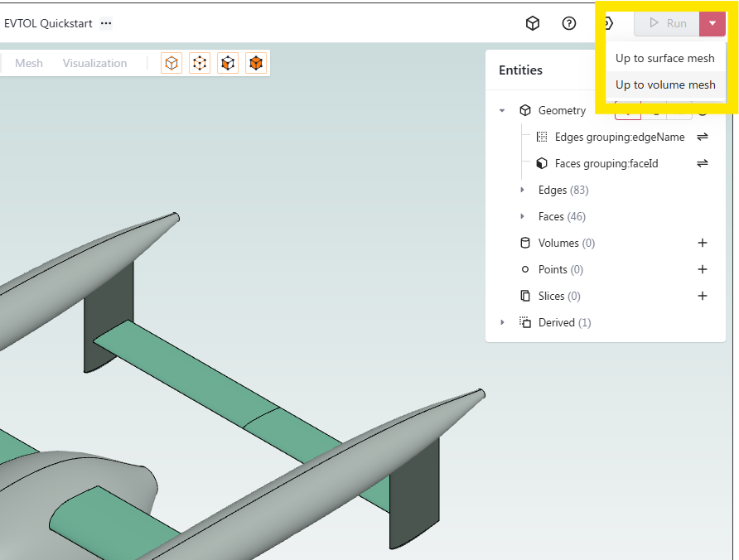The image size is (739, 560).
Task: Add a new point with plus icon
Action: [x=703, y=269]
